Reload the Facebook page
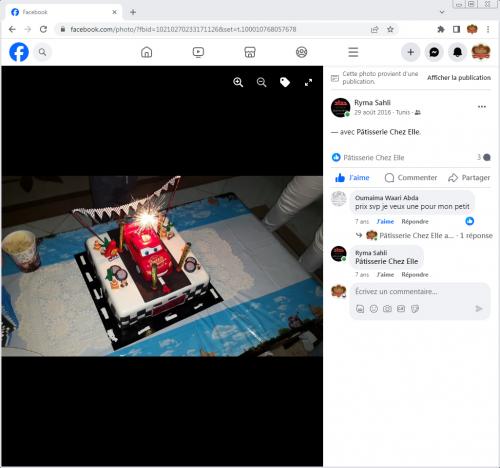 click(43, 29)
